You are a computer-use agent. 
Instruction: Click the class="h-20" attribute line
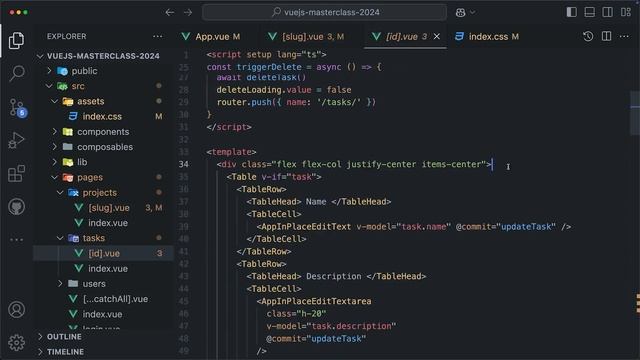(296, 313)
